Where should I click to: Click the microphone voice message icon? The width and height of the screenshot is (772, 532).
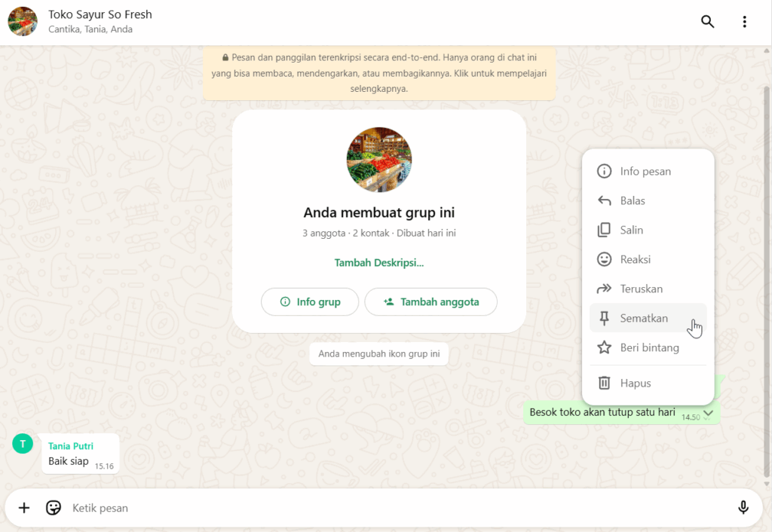pos(743,508)
